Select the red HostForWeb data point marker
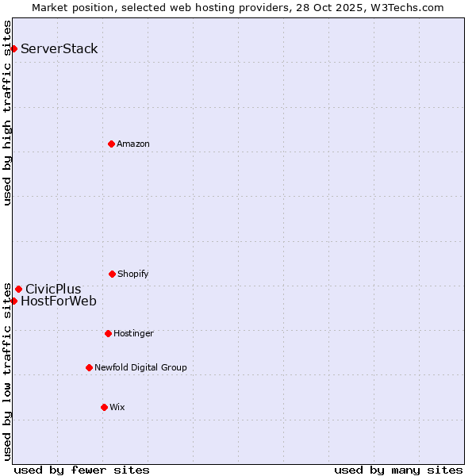Viewport: 476px width, 476px height. pyautogui.click(x=13, y=301)
